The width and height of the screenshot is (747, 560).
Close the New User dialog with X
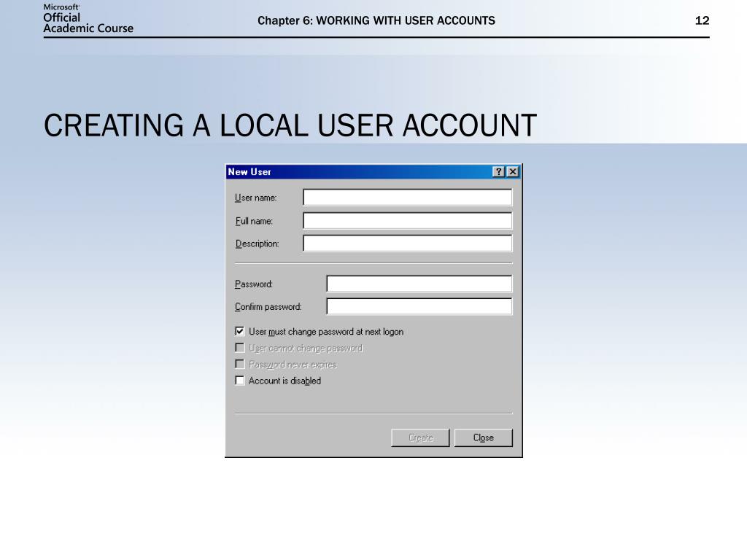coord(513,172)
